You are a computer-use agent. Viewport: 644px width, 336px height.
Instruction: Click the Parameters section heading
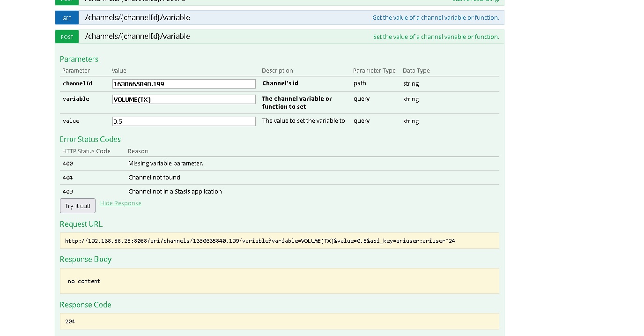79,59
